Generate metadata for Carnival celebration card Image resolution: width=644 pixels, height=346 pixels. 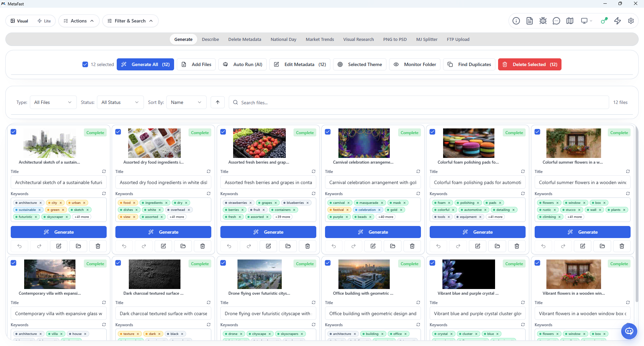tap(373, 232)
